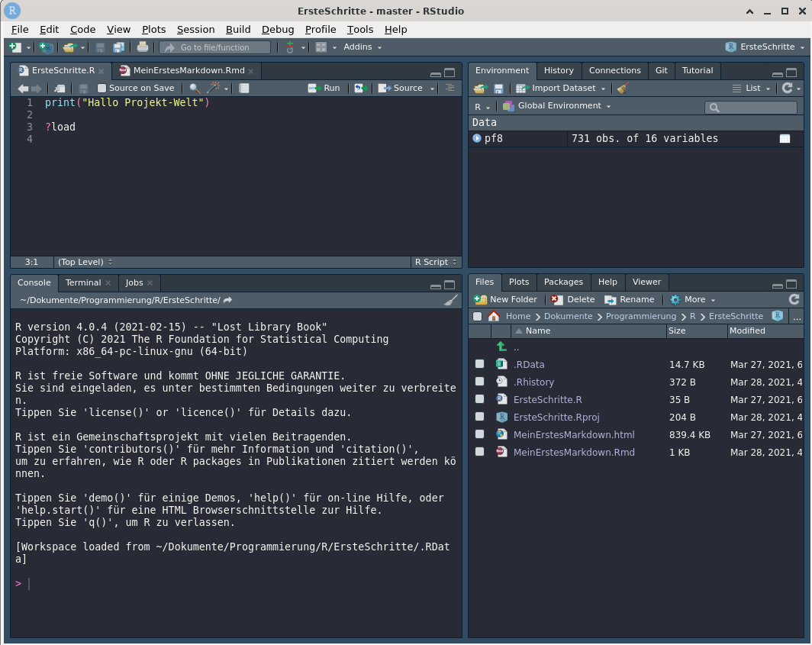Go up to parent directory arrow
The image size is (812, 645).
501,347
